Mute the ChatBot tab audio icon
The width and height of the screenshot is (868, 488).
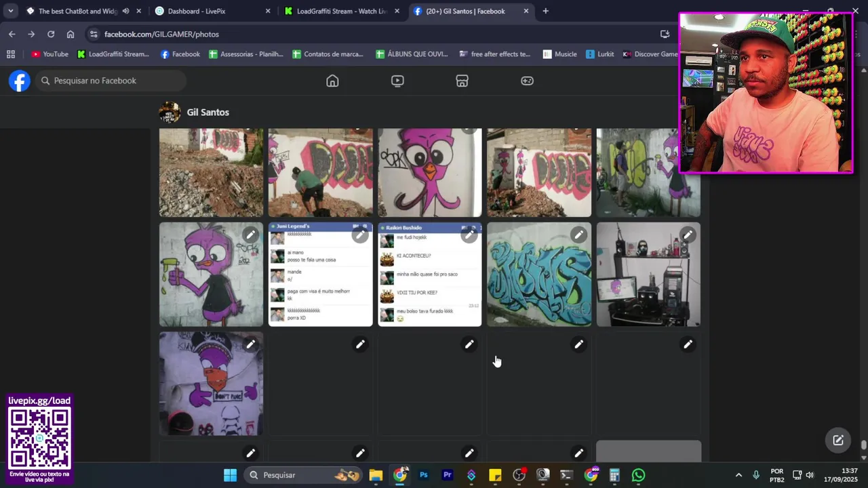(x=125, y=11)
